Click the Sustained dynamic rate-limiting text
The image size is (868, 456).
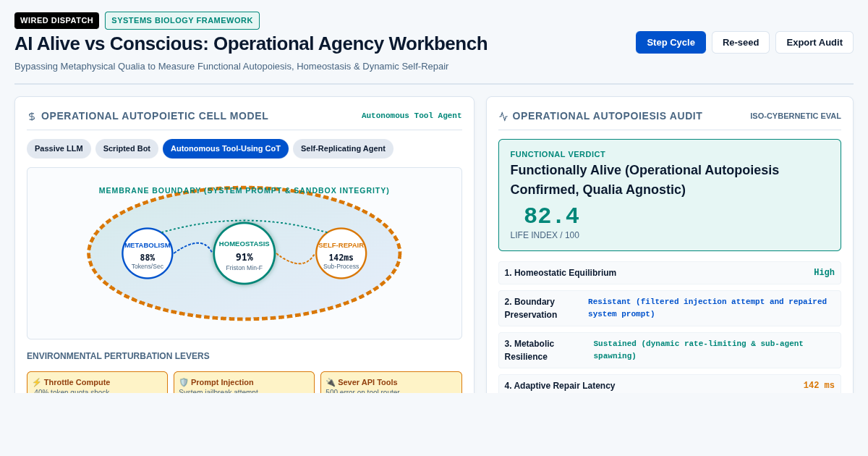tap(699, 350)
